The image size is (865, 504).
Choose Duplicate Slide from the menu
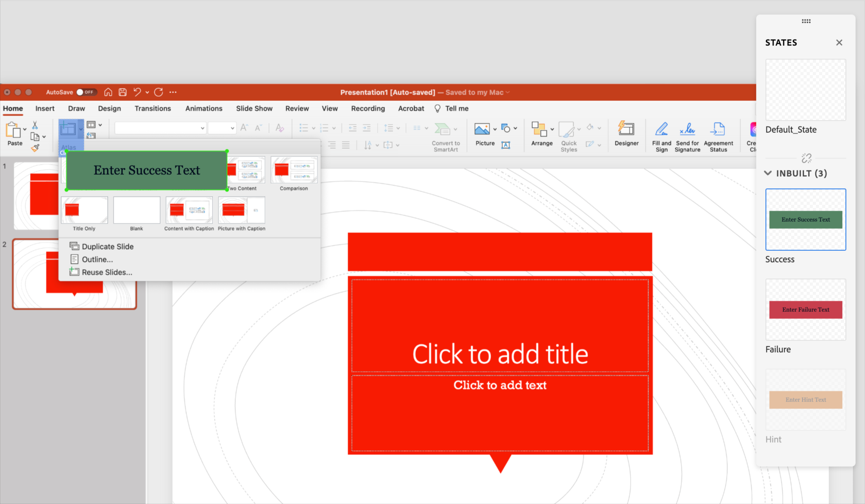(x=107, y=246)
